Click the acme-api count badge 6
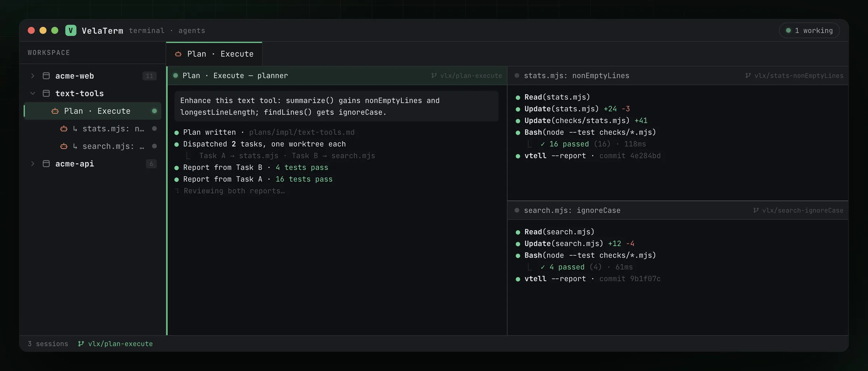The width and height of the screenshot is (868, 371). pos(151,164)
